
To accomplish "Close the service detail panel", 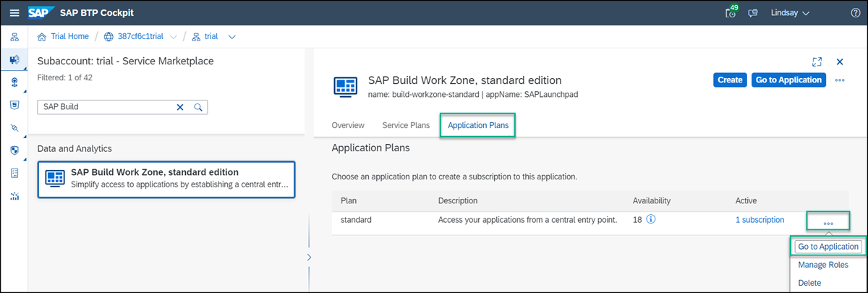I will coord(840,62).
